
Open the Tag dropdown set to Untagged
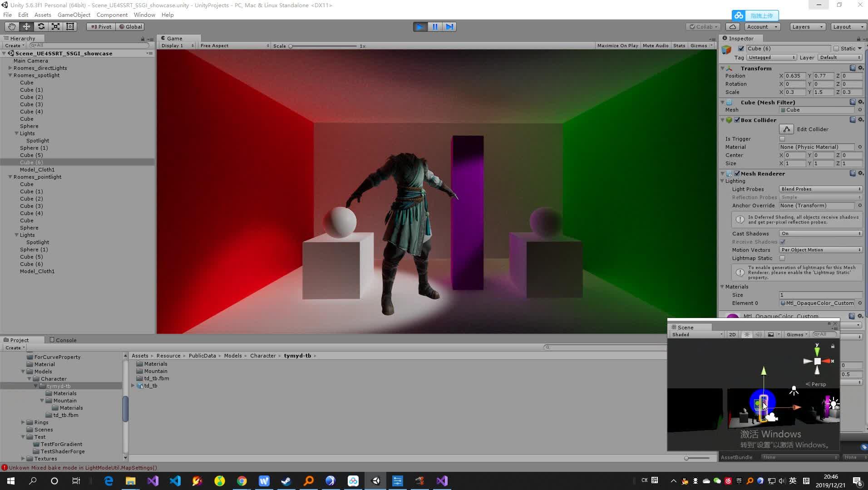click(771, 57)
